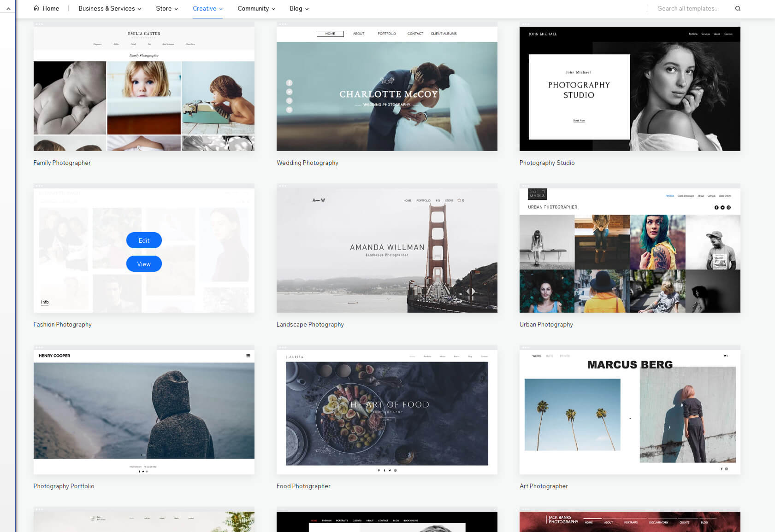Select the Creative menu item
The image size is (775, 532).
point(205,8)
